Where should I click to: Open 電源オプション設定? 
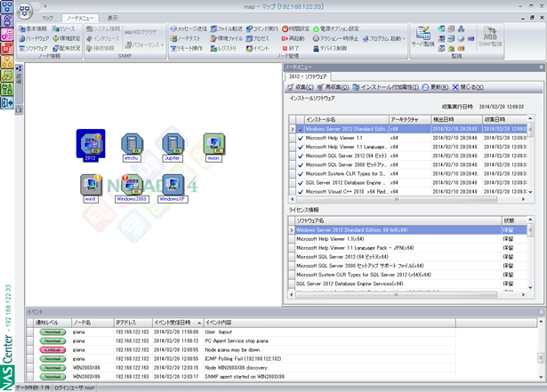(x=336, y=28)
